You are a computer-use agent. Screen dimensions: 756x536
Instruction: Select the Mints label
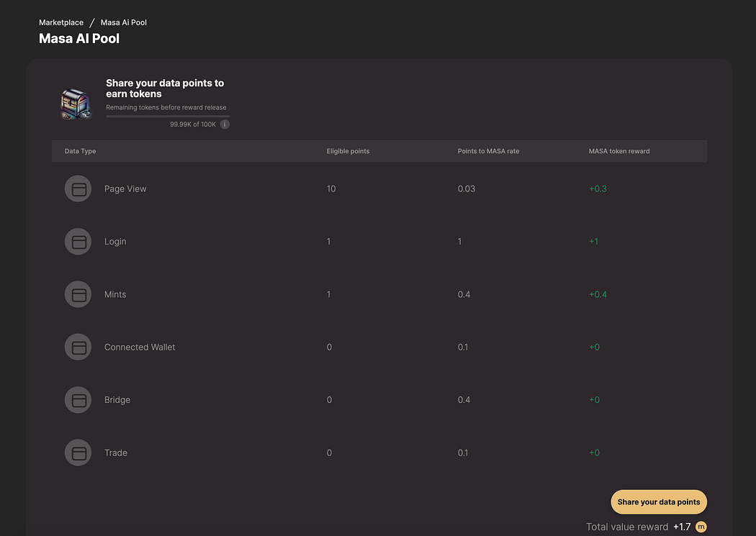pos(115,294)
